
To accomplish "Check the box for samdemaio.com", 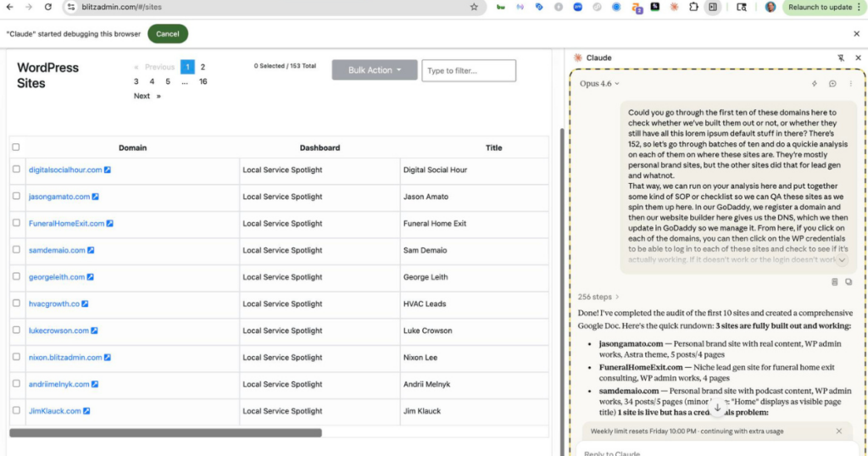I will click(16, 249).
